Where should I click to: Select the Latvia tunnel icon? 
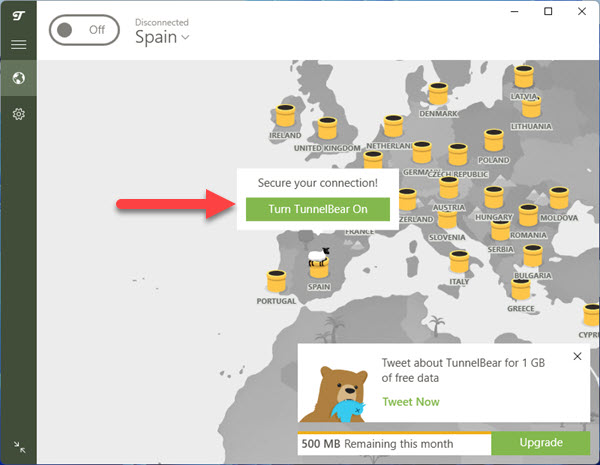(523, 76)
